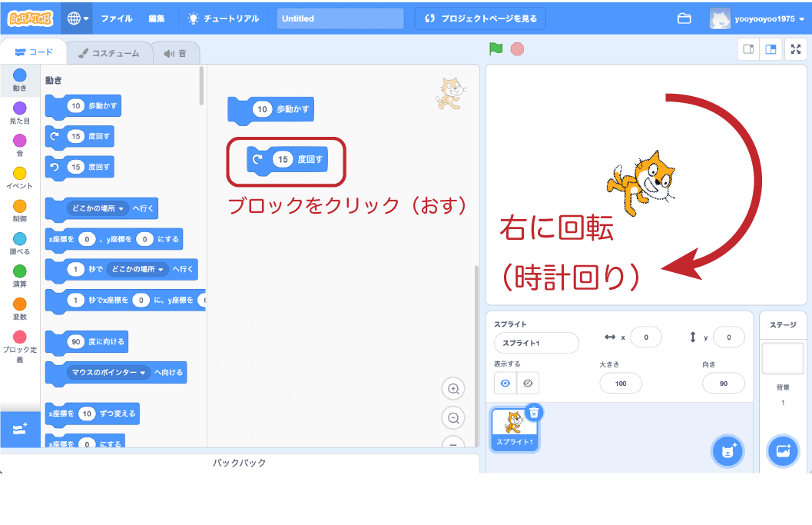Open チュートリアル from the menu bar

tap(224, 18)
